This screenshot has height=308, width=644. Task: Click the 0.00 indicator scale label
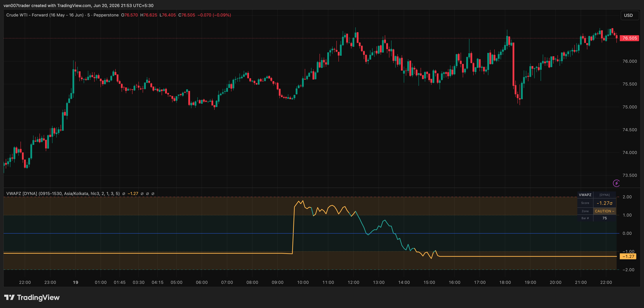[627, 233]
